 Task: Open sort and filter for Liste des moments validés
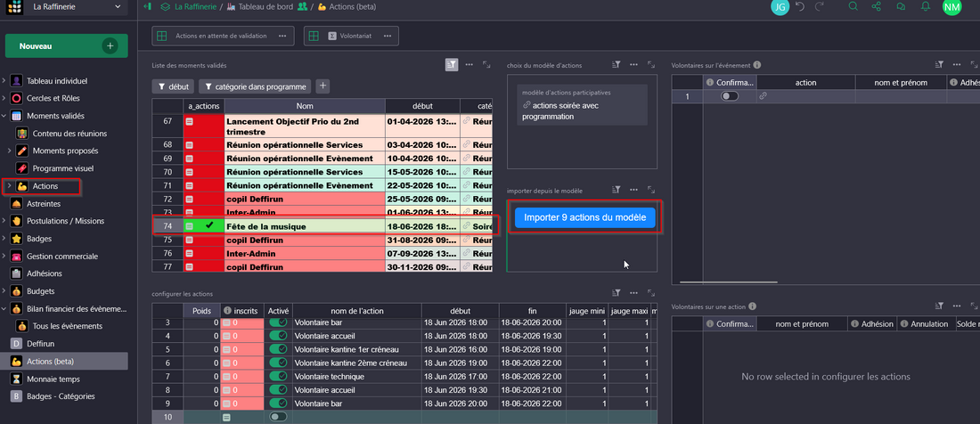pos(452,65)
